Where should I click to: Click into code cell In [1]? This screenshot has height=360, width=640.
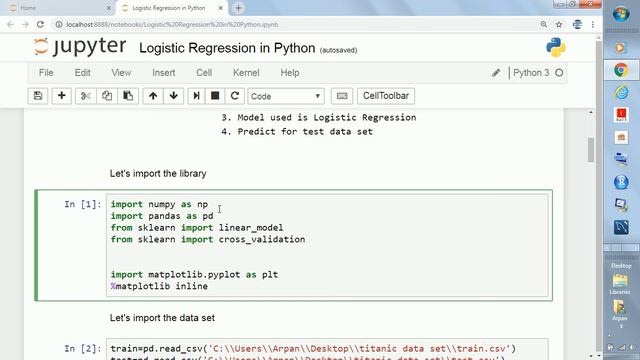pos(327,245)
